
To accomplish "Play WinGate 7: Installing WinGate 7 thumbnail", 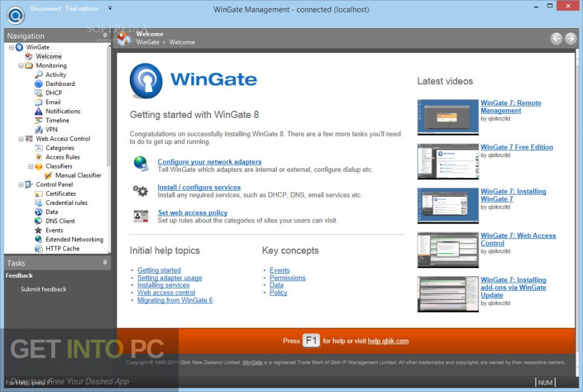I will (448, 205).
